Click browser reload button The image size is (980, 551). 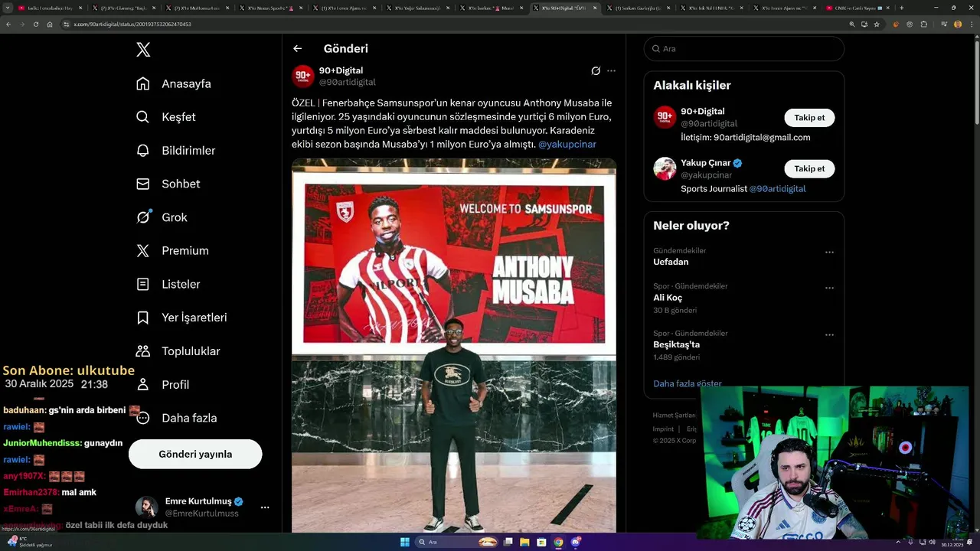pos(35,24)
